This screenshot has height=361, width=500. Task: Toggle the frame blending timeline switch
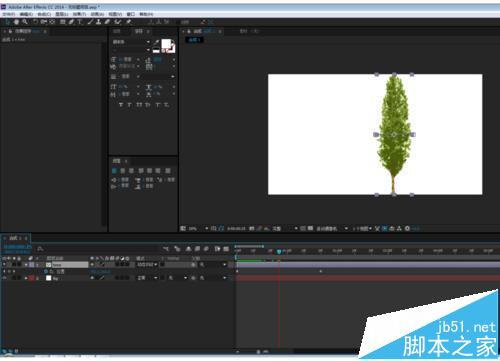pyautogui.click(x=197, y=249)
